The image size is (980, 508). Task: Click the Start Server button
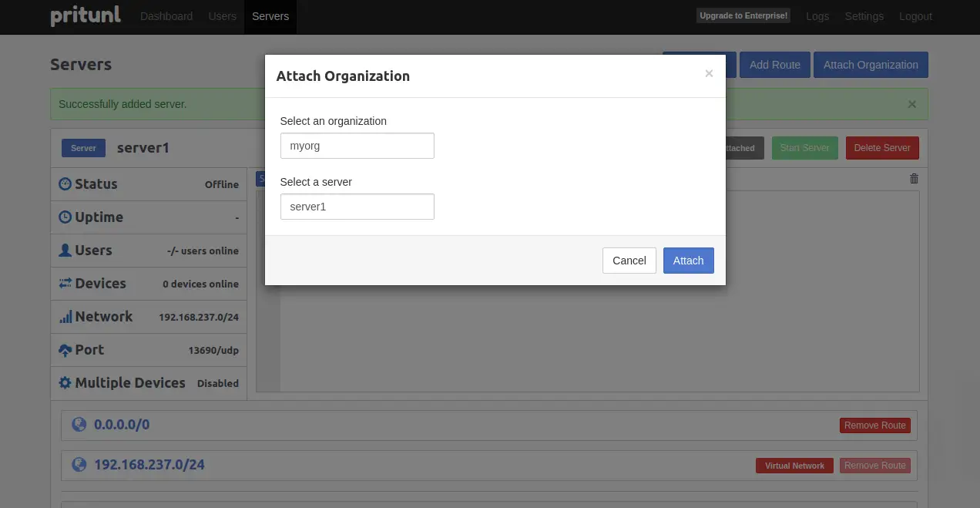[804, 148]
